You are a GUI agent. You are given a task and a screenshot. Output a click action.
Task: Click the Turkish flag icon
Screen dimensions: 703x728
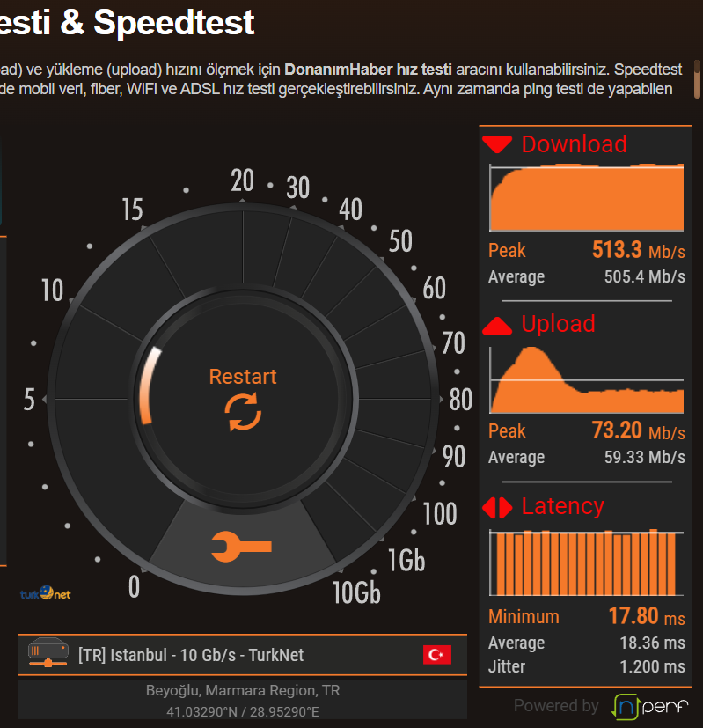click(x=436, y=655)
